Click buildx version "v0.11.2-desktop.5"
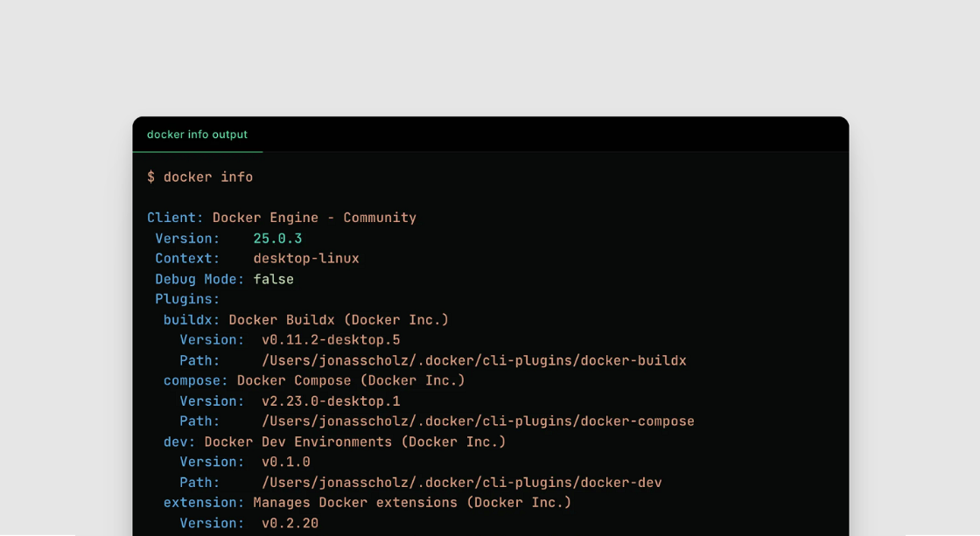Screen dimensions: 980x536 point(331,340)
